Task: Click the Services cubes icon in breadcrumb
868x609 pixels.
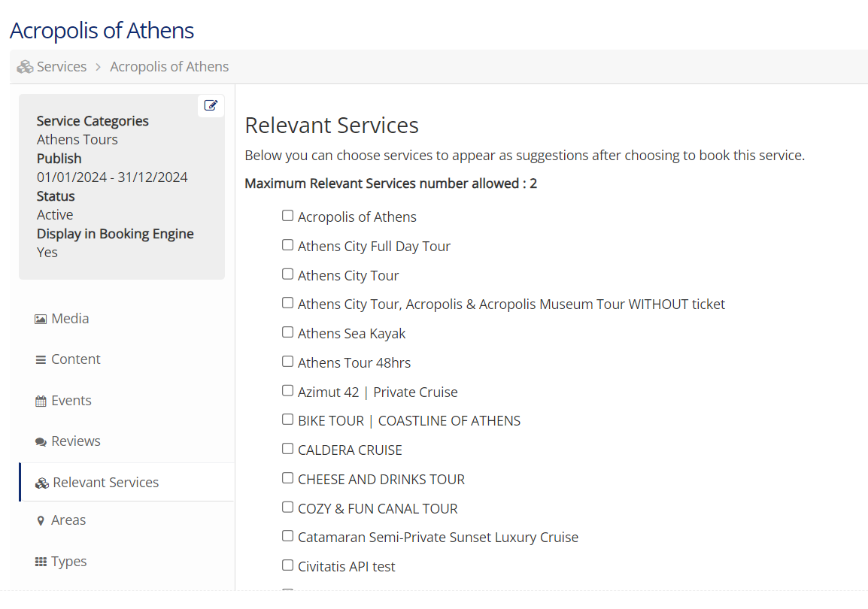Action: pyautogui.click(x=25, y=67)
